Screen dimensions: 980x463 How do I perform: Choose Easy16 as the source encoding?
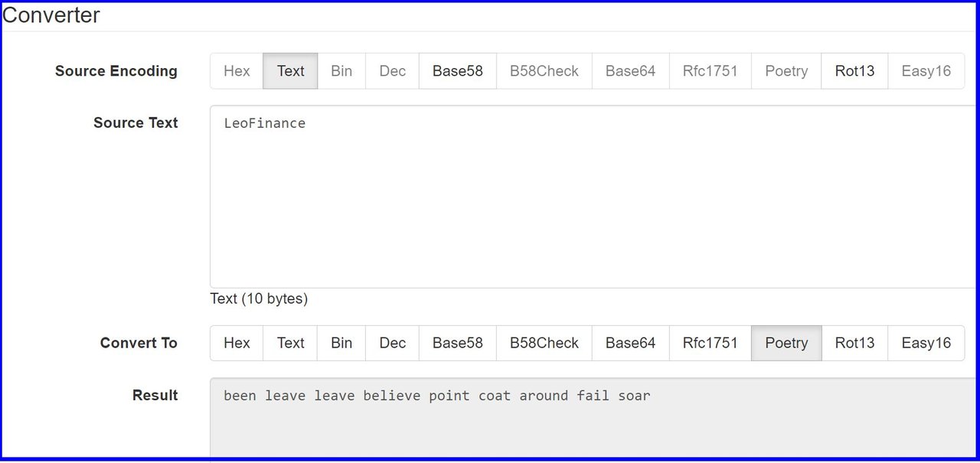coord(926,71)
